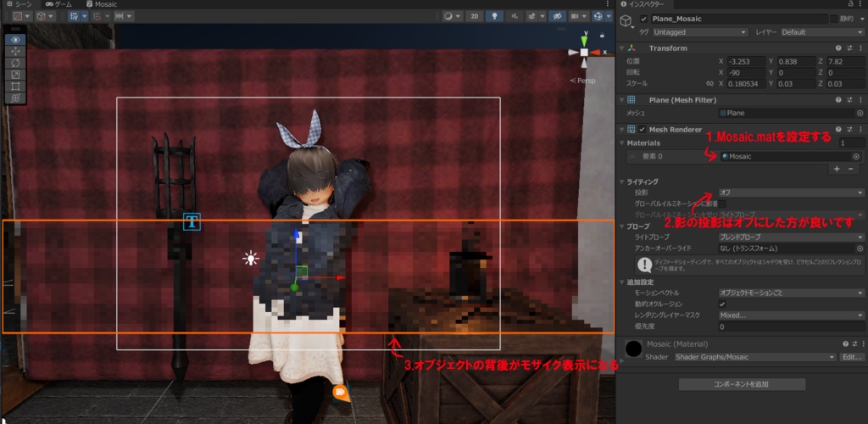Uncheck the Plane_Mosaic active checkbox
The height and width of the screenshot is (424, 868).
pos(643,19)
